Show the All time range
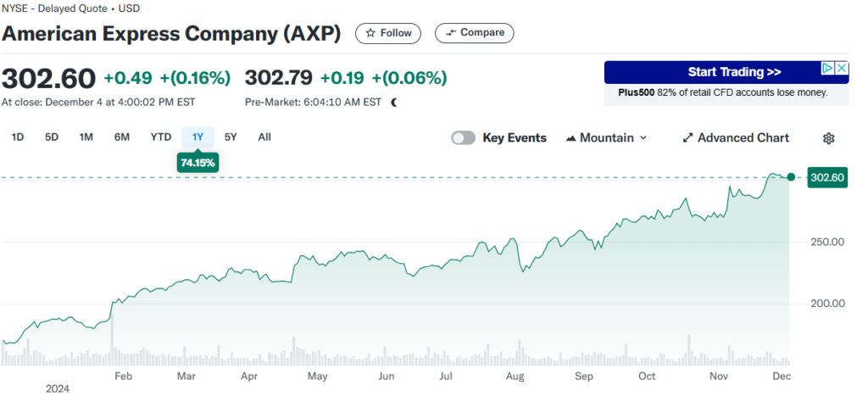Viewport: 868px width, 402px height. pos(264,137)
